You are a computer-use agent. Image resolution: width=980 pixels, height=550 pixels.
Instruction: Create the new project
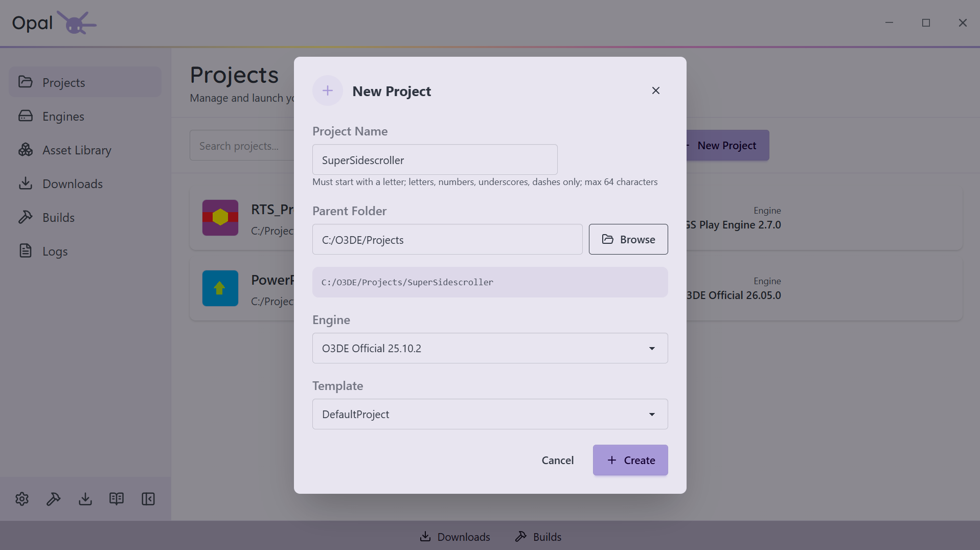(630, 460)
